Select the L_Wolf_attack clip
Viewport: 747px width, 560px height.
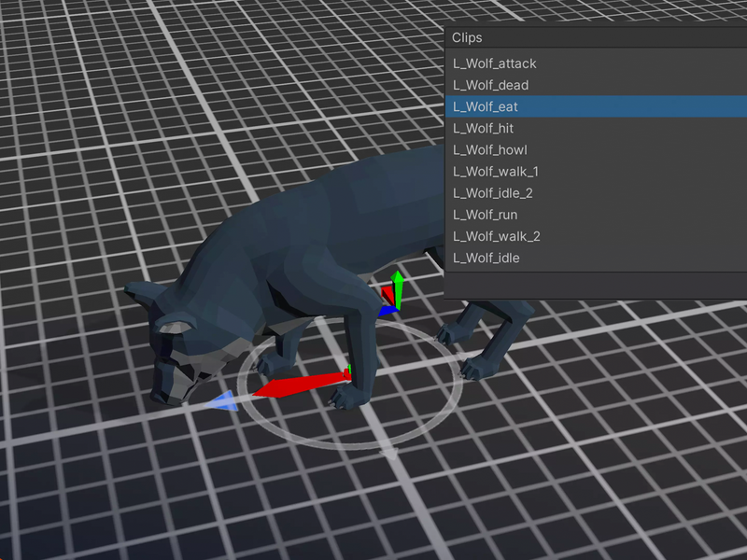click(596, 63)
